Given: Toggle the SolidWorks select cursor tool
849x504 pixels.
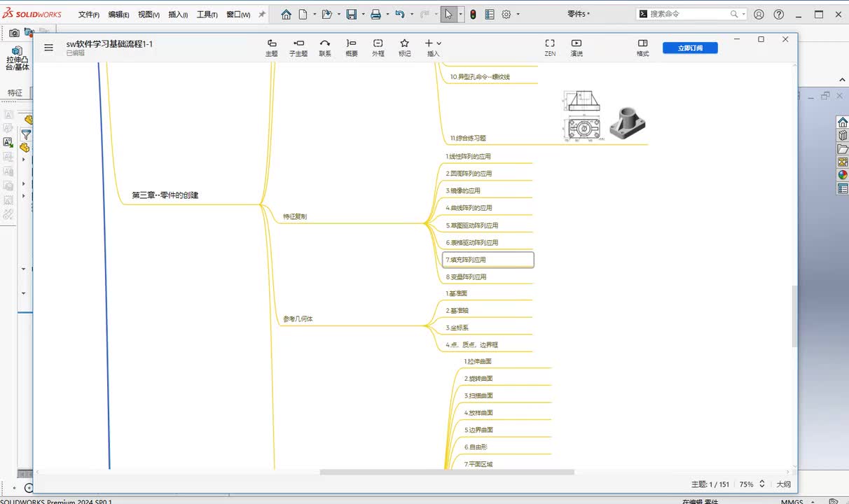Looking at the screenshot, I should tap(448, 14).
